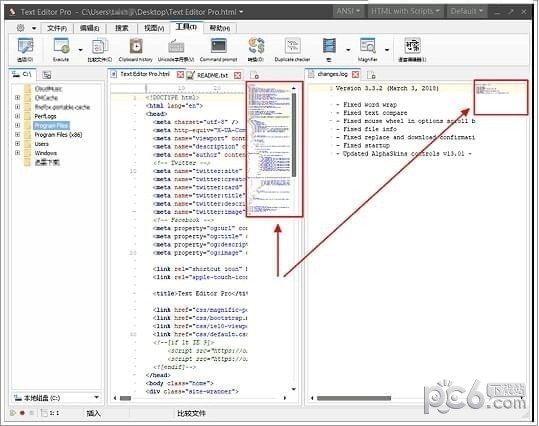Image resolution: width=539 pixels, height=426 pixels.
Task: Expand the Windows folder
Action: 18,153
